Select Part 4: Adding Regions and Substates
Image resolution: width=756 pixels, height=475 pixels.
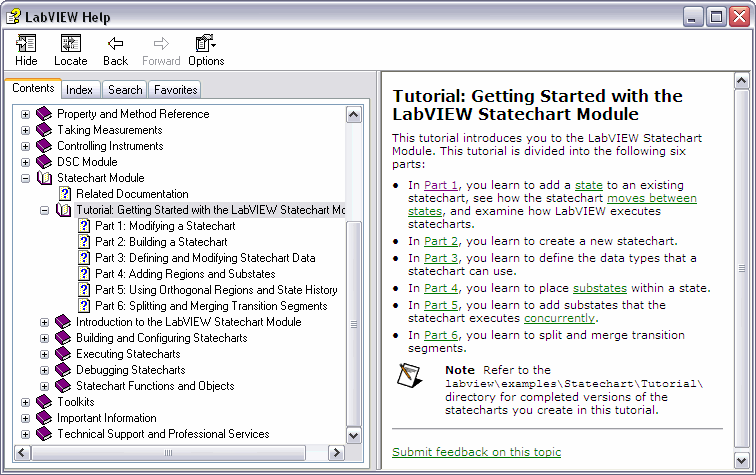click(x=185, y=274)
